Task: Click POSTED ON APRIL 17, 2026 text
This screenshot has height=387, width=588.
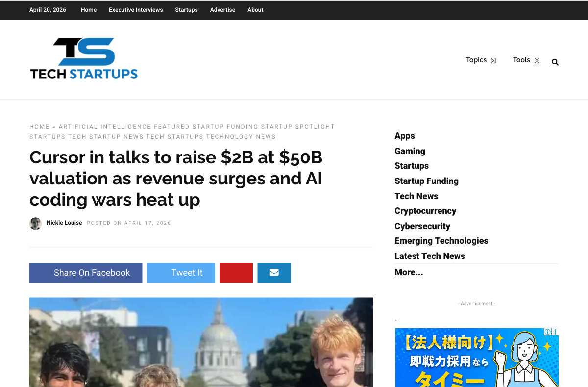Action: [129, 223]
